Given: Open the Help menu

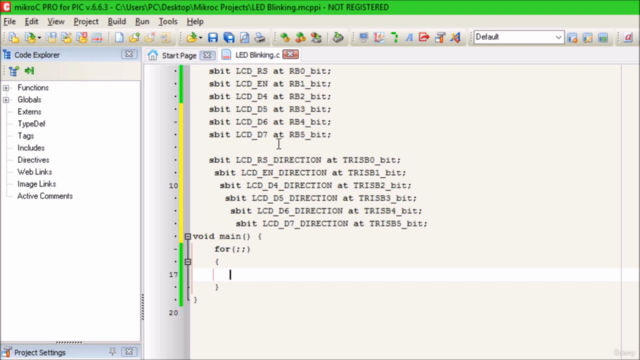Looking at the screenshot, I should [x=195, y=22].
